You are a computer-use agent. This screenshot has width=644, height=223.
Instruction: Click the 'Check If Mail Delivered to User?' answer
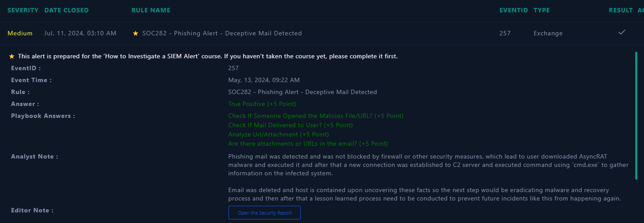click(x=290, y=125)
